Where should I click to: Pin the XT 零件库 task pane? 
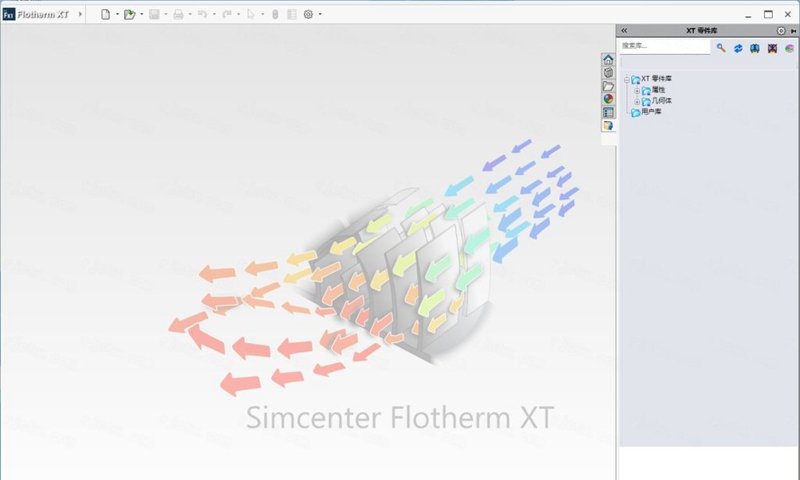793,31
